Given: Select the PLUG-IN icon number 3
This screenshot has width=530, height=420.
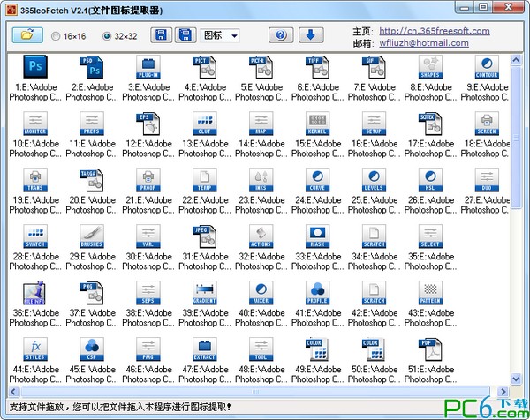Looking at the screenshot, I should (x=148, y=67).
